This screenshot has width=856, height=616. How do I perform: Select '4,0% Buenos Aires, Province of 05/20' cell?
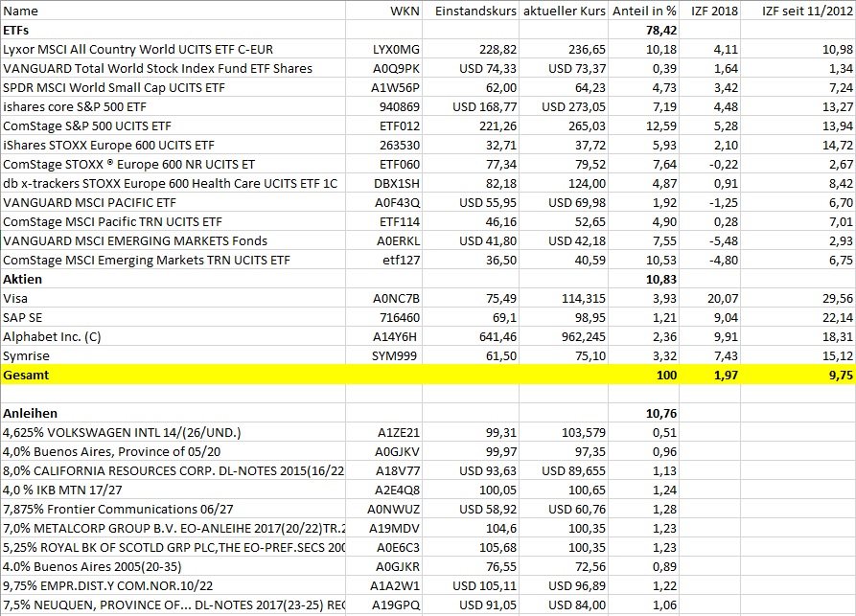click(x=173, y=452)
